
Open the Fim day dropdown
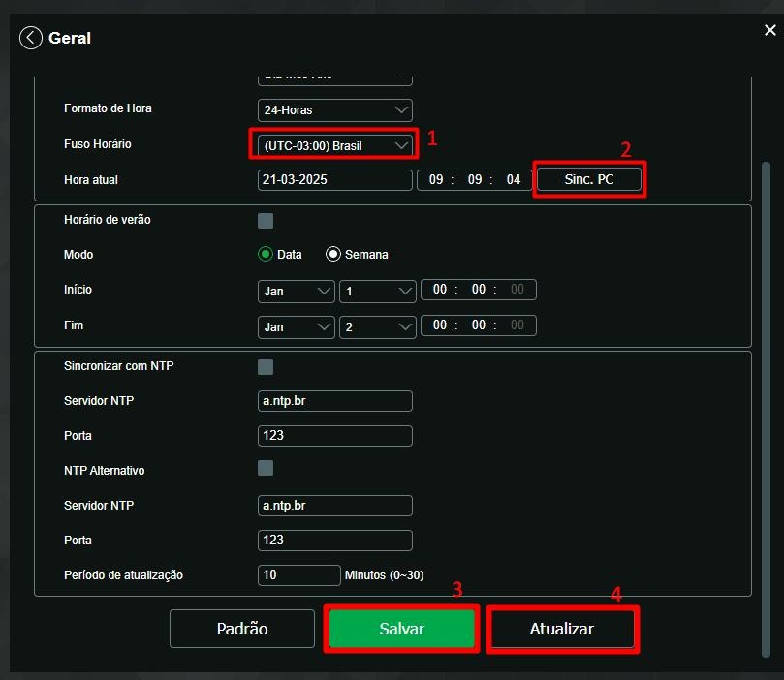coord(378,327)
